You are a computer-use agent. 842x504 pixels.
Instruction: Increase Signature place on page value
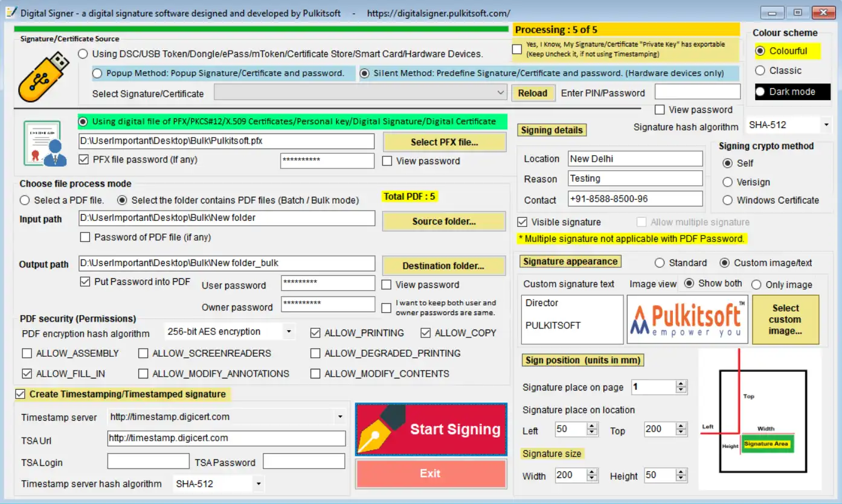coord(681,383)
